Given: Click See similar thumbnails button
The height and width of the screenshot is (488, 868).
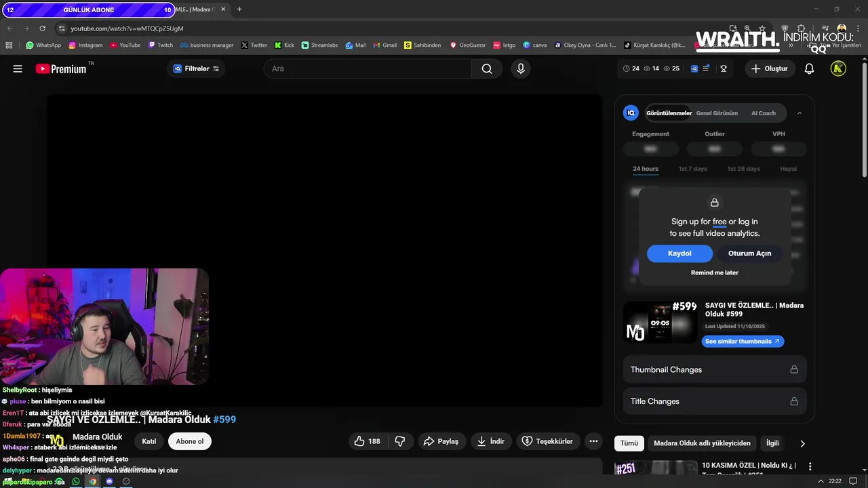Looking at the screenshot, I should (743, 341).
